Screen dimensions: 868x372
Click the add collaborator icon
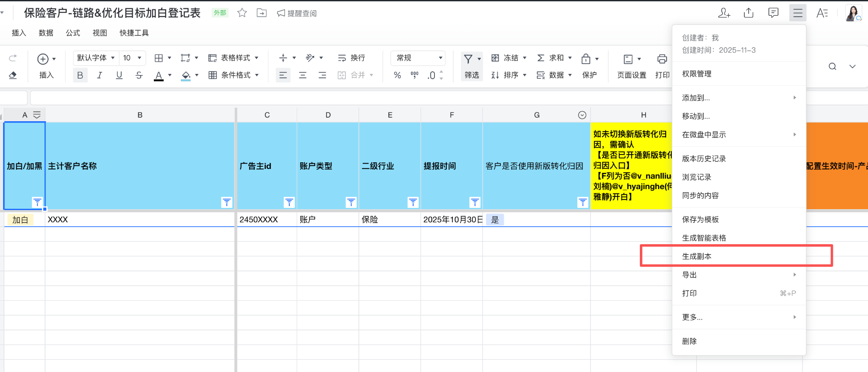coord(724,13)
